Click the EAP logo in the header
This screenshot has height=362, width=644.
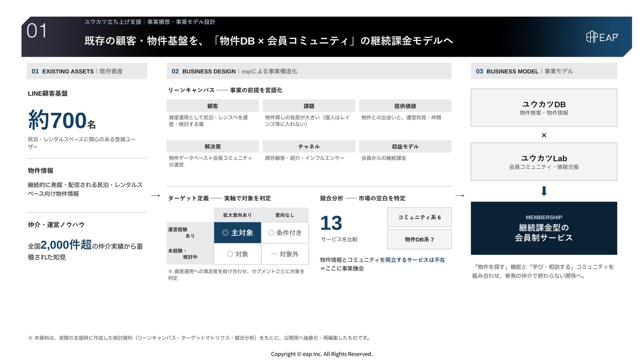click(x=602, y=37)
